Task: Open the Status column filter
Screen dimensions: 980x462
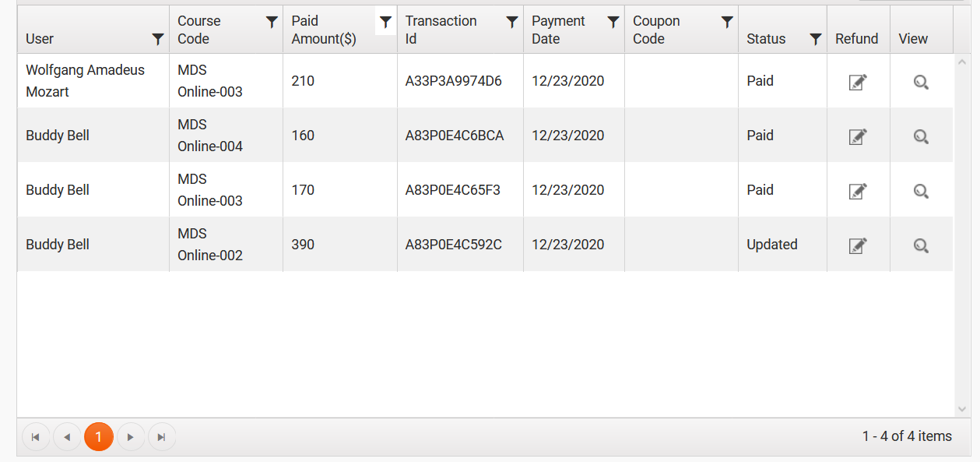Action: (815, 39)
